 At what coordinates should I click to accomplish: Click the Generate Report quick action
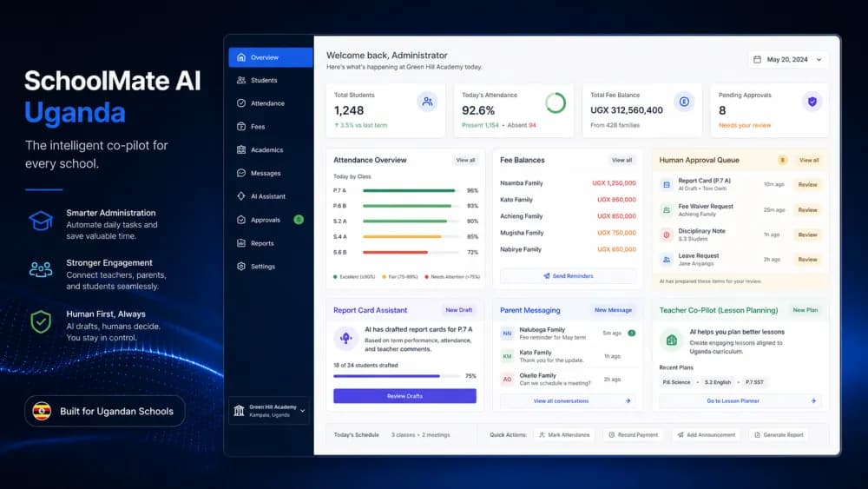click(779, 435)
